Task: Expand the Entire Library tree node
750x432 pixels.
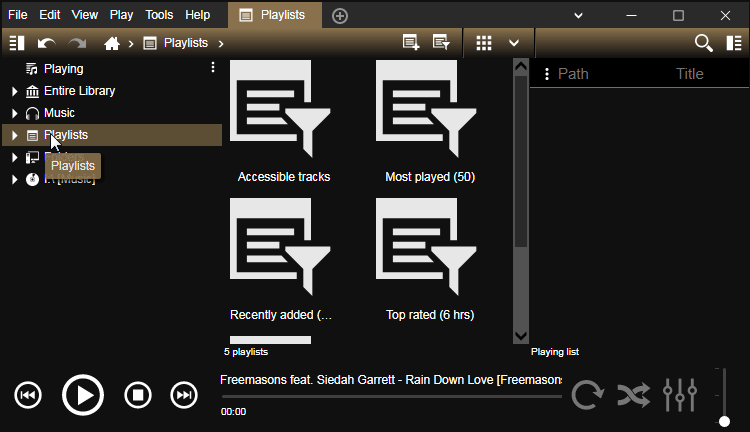Action: [14, 91]
